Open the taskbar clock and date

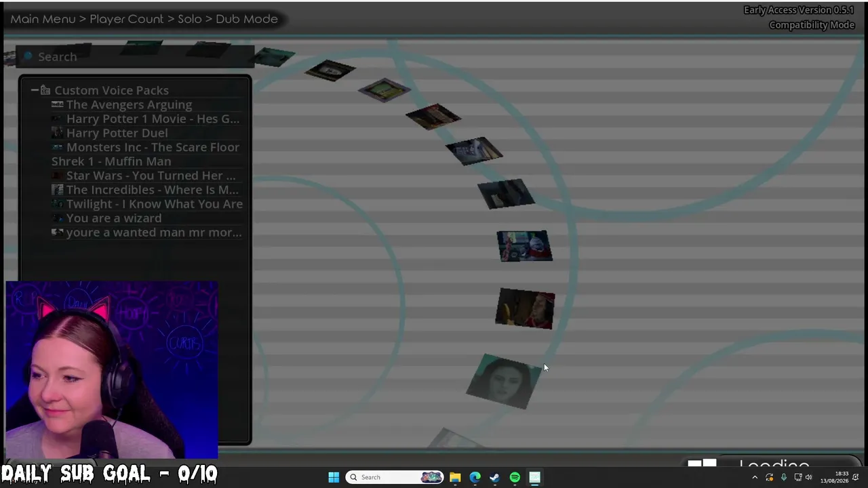click(x=835, y=477)
